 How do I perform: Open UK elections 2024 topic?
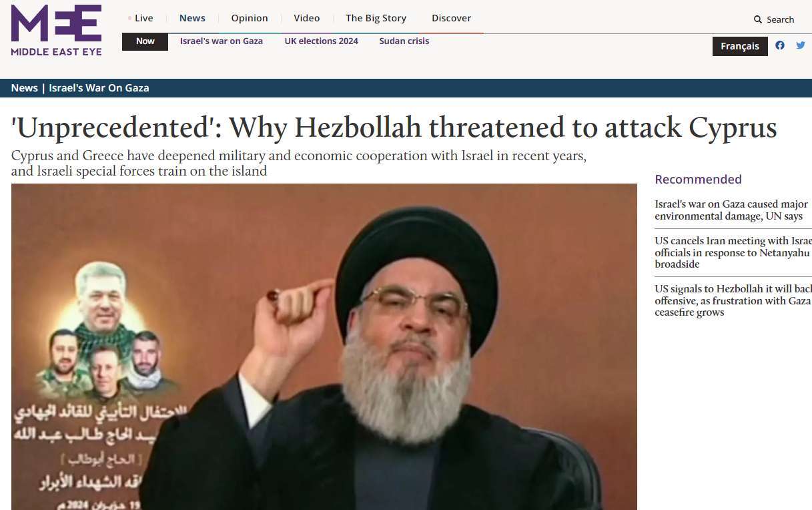coord(321,41)
